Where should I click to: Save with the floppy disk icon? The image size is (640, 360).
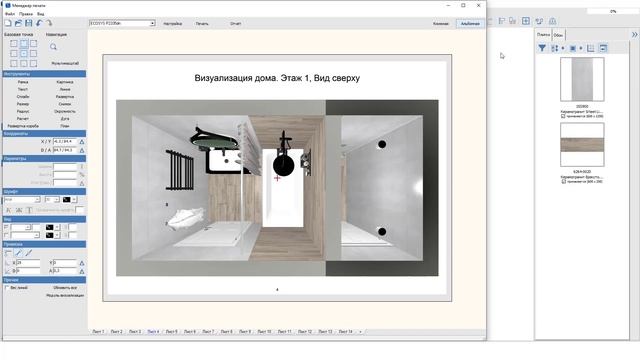click(x=29, y=23)
